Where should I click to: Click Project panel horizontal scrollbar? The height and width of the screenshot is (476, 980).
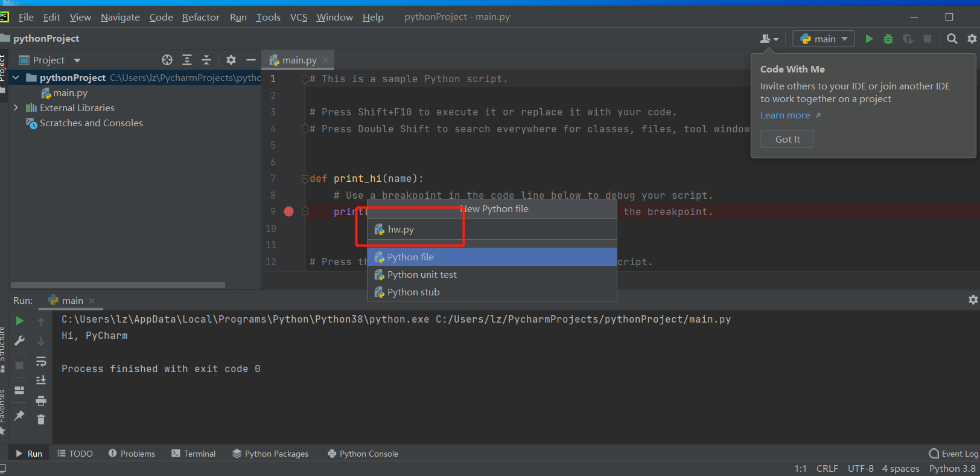118,285
